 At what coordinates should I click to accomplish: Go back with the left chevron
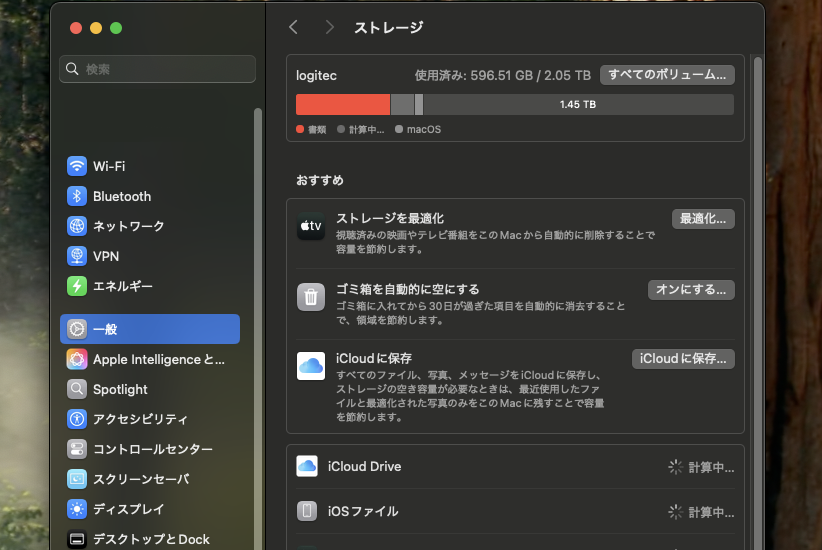294,27
